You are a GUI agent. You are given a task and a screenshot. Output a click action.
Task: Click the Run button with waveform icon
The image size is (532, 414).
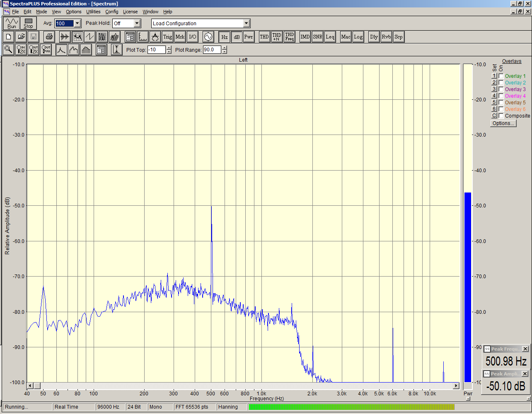(12, 23)
